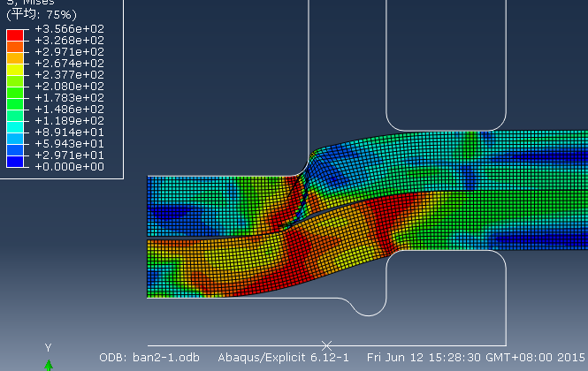Click the rounded notch in the lower die
The height and width of the screenshot is (371, 588).
pyautogui.click(x=368, y=307)
